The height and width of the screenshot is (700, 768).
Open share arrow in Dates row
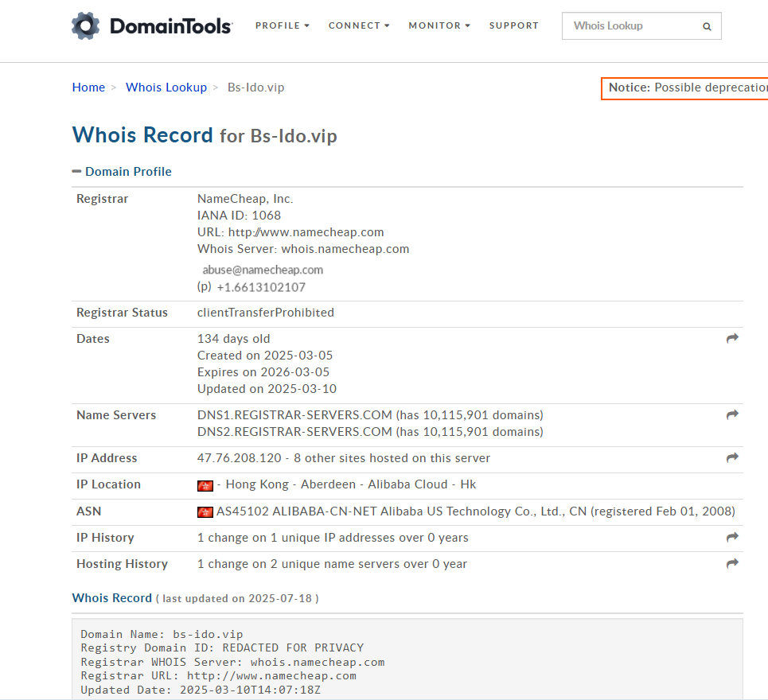click(732, 338)
